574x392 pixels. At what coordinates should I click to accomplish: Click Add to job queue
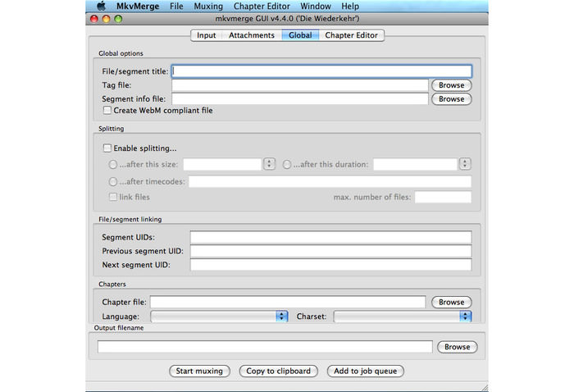366,371
